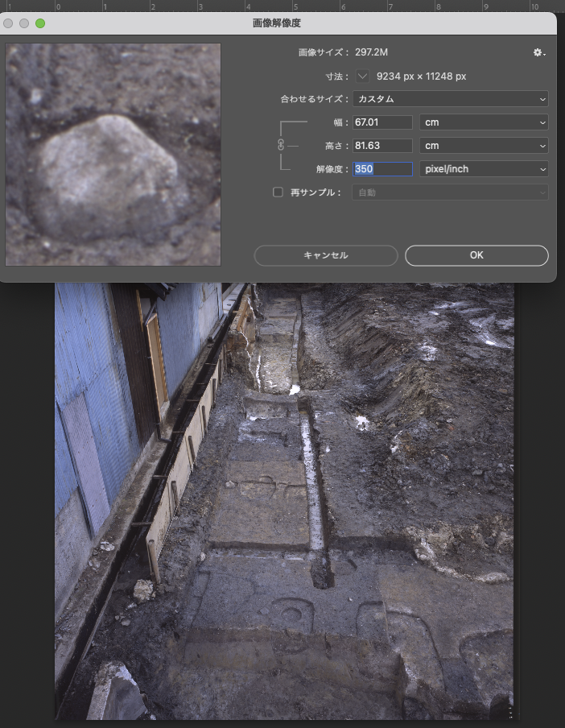Toggle the constrain proportions chain link
Image resolution: width=565 pixels, height=728 pixels.
(x=281, y=145)
